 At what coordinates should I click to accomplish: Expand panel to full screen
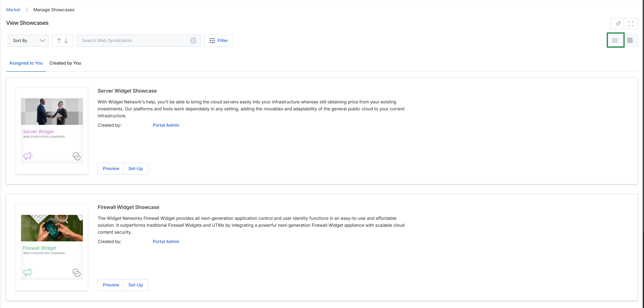coord(630,23)
